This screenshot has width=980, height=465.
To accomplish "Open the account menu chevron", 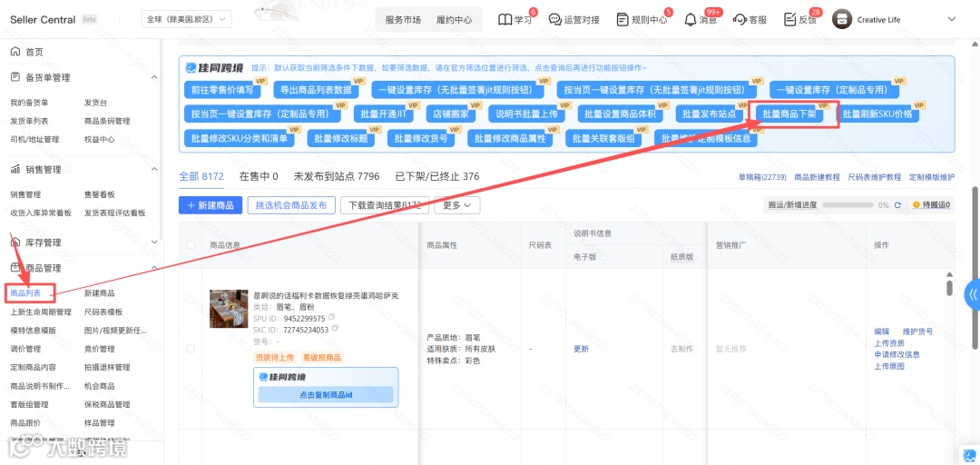I will coord(952,19).
